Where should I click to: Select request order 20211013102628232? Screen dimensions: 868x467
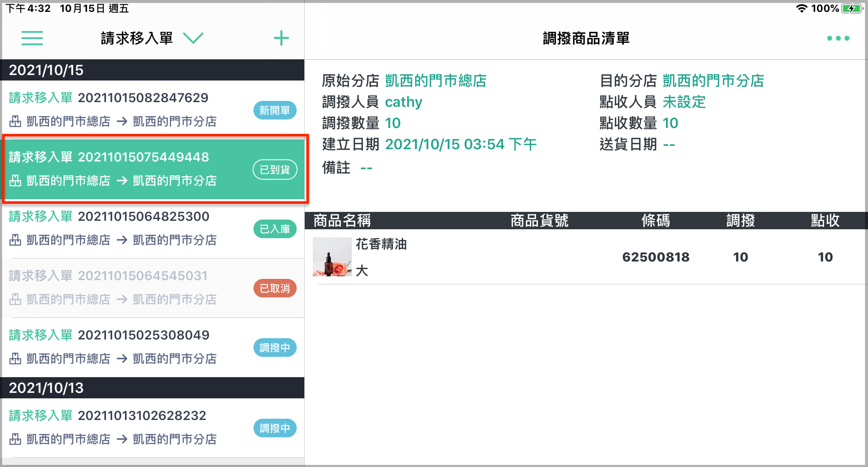(153, 428)
